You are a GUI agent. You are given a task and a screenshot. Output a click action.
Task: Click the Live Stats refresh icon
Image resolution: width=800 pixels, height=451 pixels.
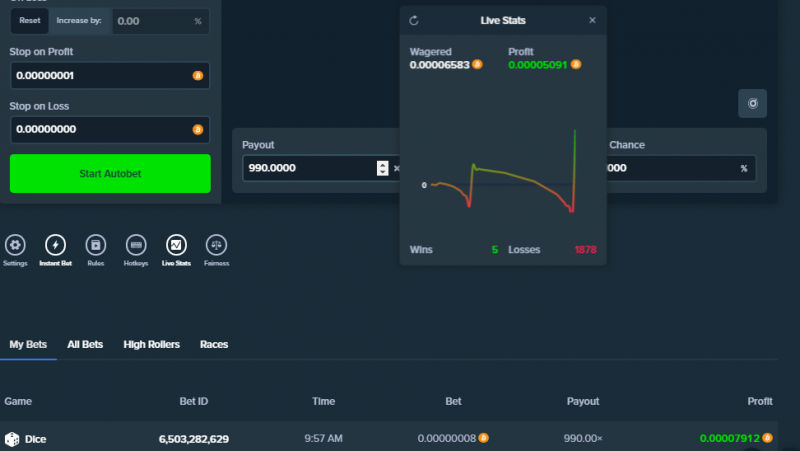414,20
